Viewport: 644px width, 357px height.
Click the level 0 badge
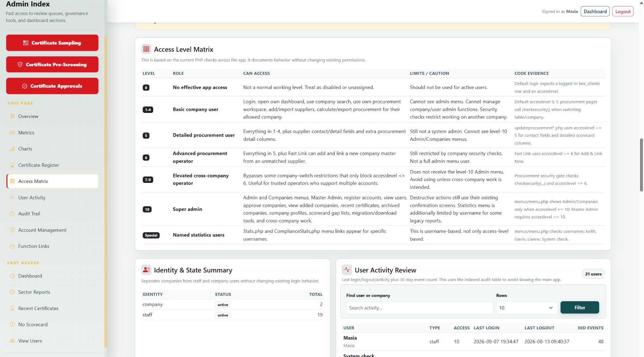(146, 88)
